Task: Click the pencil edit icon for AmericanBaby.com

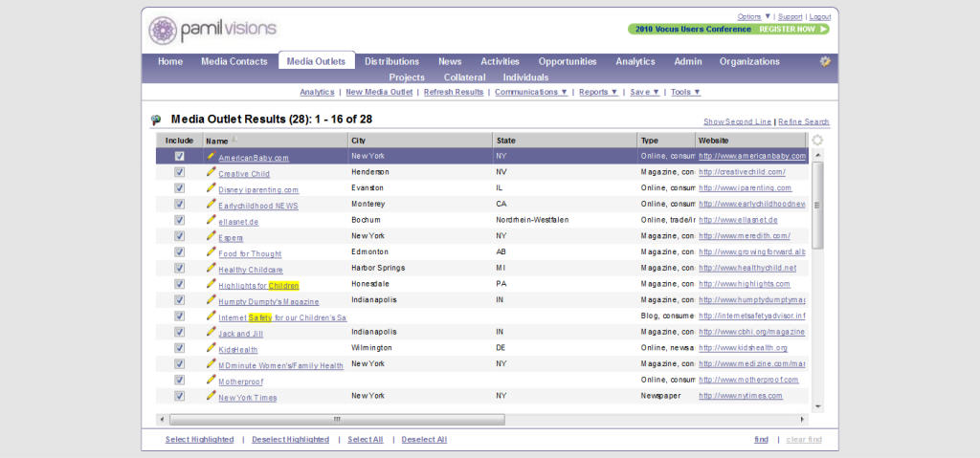Action: click(x=212, y=156)
